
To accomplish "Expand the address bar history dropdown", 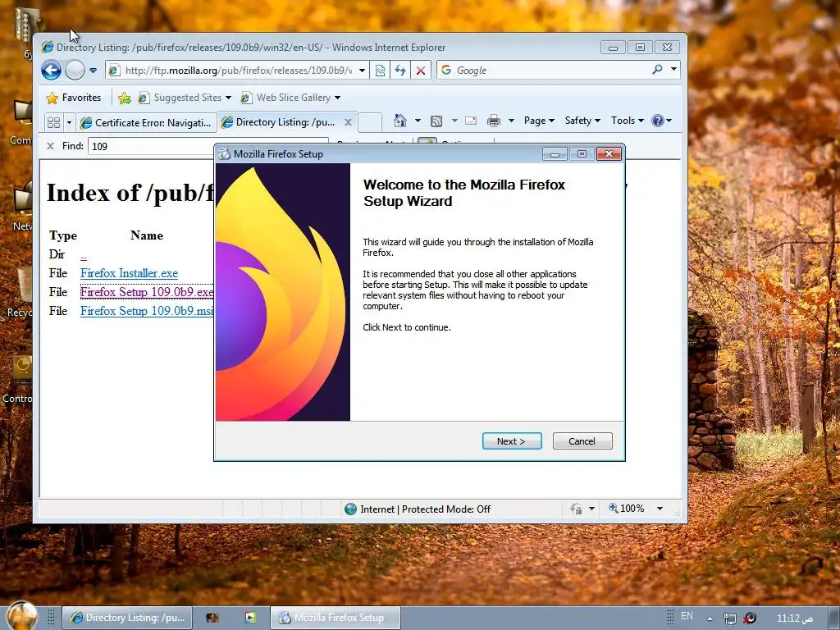I will [x=362, y=71].
